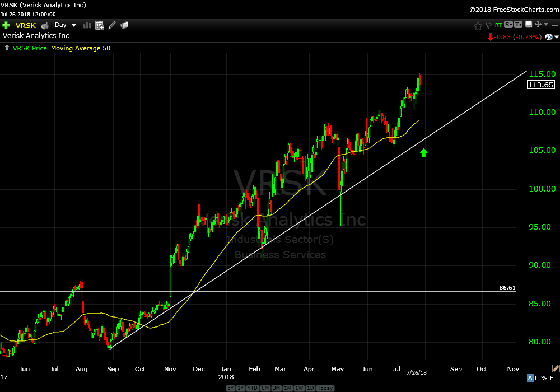Viewport: 560px width, 392px height.
Task: Flag the VRSK chart with flag icon
Action: point(488,25)
